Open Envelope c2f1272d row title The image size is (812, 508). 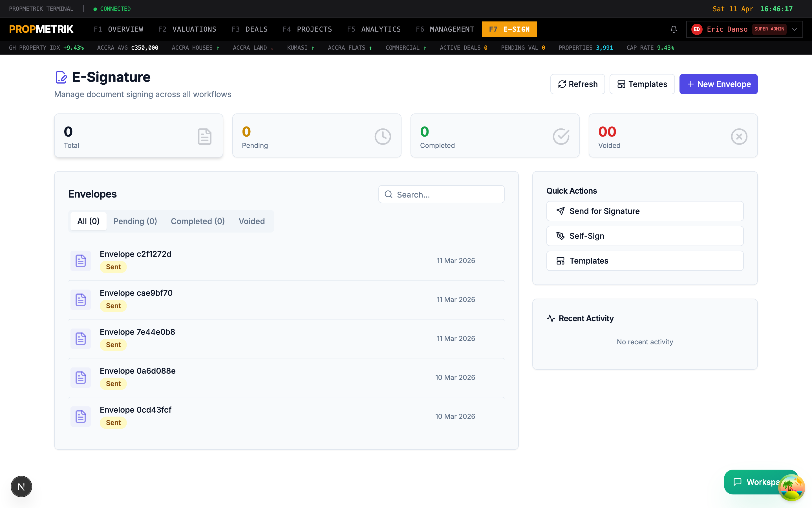[x=136, y=254]
